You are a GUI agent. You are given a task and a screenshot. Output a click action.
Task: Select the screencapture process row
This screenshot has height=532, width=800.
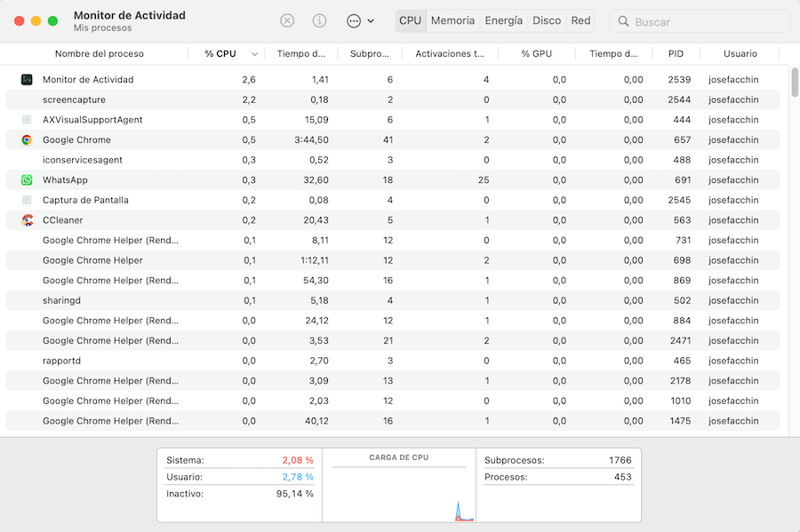(392, 99)
